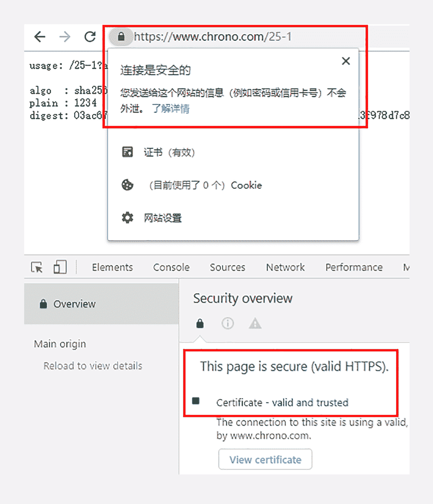Screen dimensions: 433x504
Task: Activate the inspect element picker icon
Action: coord(37,267)
